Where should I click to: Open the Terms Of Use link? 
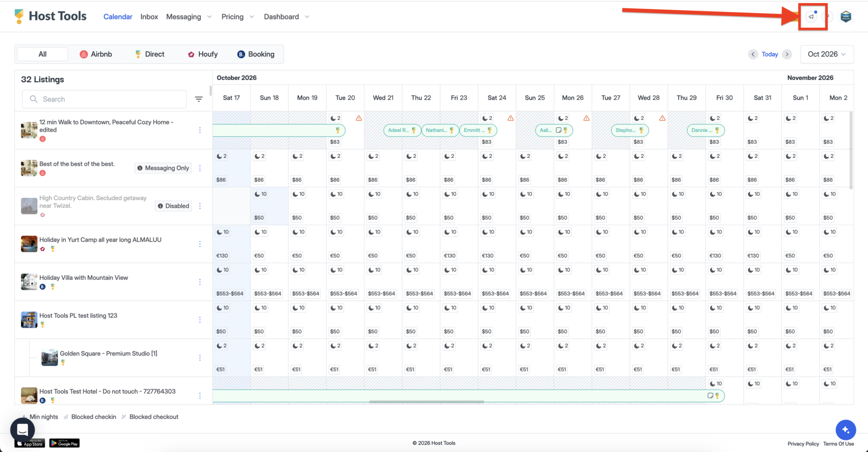(839, 444)
